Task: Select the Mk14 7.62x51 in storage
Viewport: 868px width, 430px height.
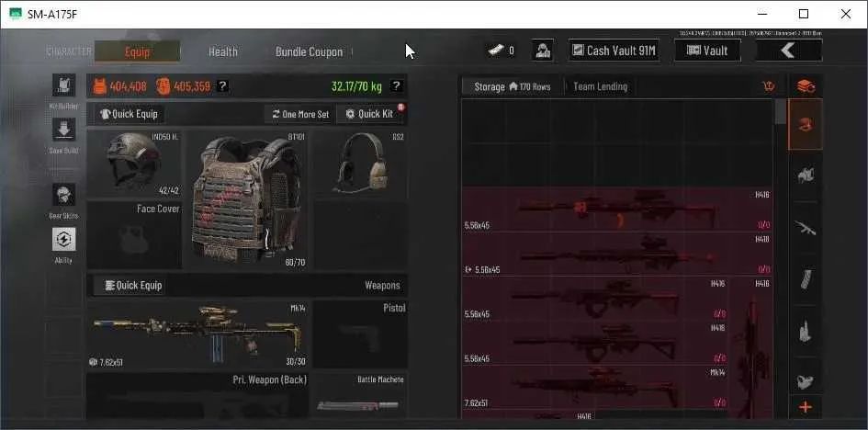Action: pos(595,388)
